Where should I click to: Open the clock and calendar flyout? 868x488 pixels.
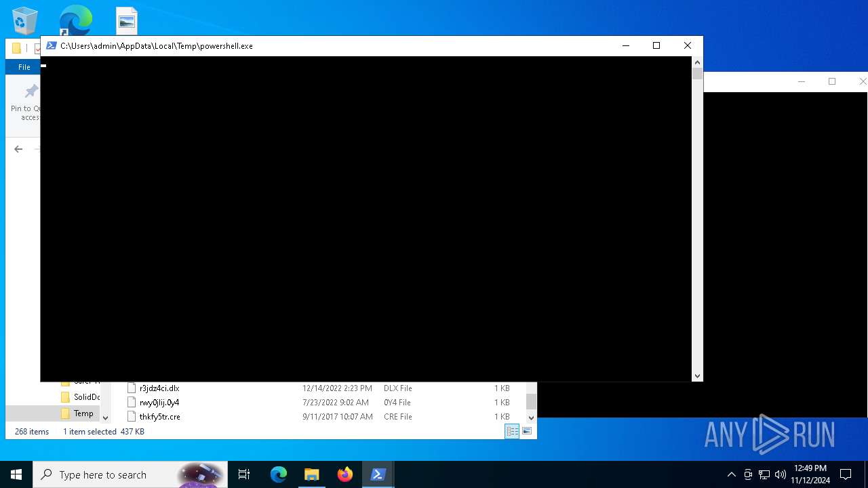pyautogui.click(x=810, y=474)
